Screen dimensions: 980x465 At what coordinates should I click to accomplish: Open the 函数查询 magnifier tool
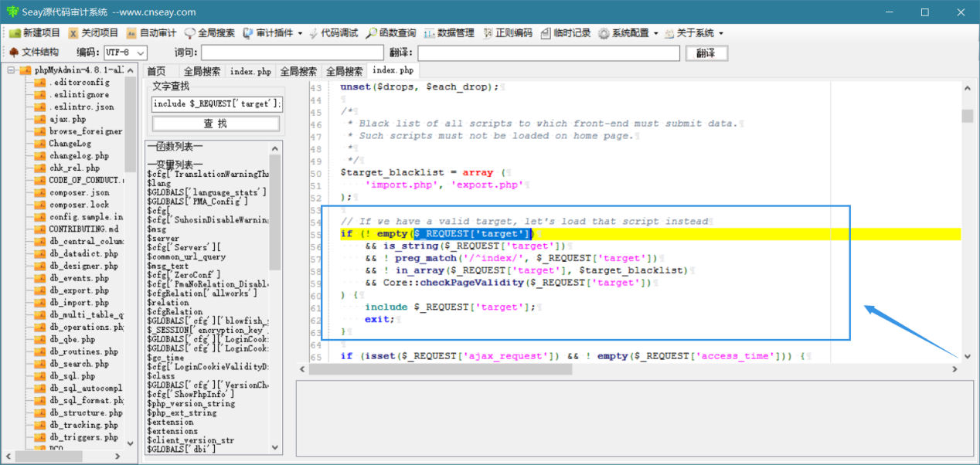391,33
